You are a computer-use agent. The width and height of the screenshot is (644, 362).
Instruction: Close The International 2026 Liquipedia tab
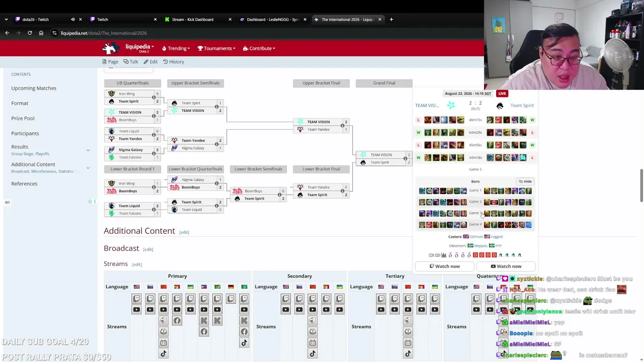click(x=380, y=19)
